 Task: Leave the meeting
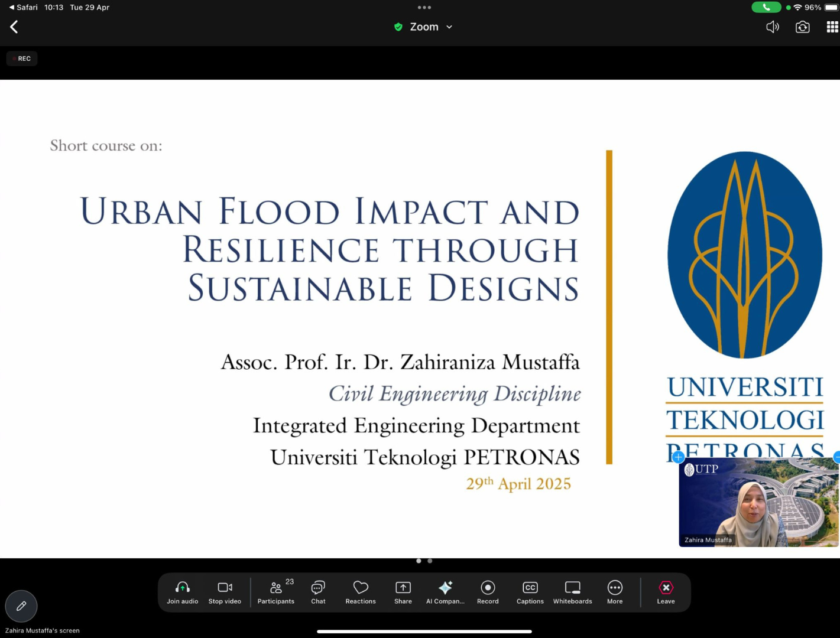tap(666, 593)
